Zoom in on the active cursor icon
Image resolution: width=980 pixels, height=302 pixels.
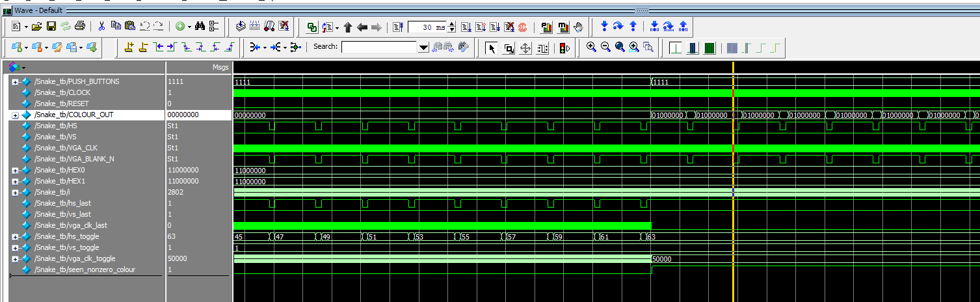634,47
